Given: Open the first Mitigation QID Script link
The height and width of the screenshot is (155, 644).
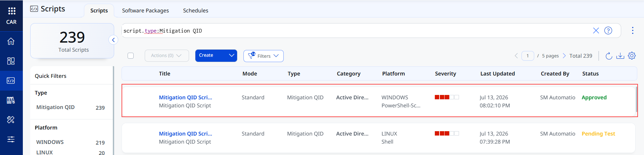Looking at the screenshot, I should [x=185, y=97].
